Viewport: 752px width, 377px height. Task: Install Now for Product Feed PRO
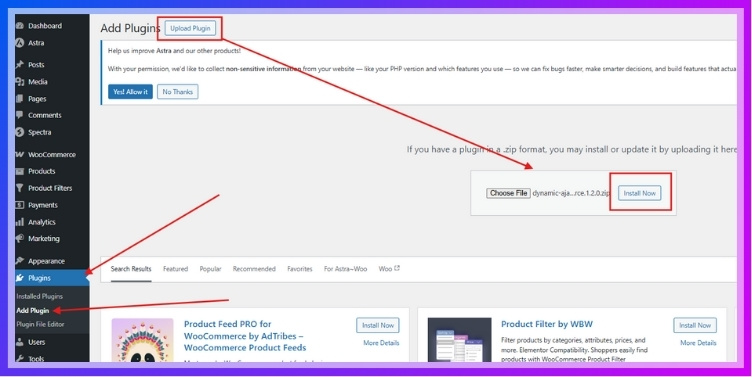click(x=378, y=325)
